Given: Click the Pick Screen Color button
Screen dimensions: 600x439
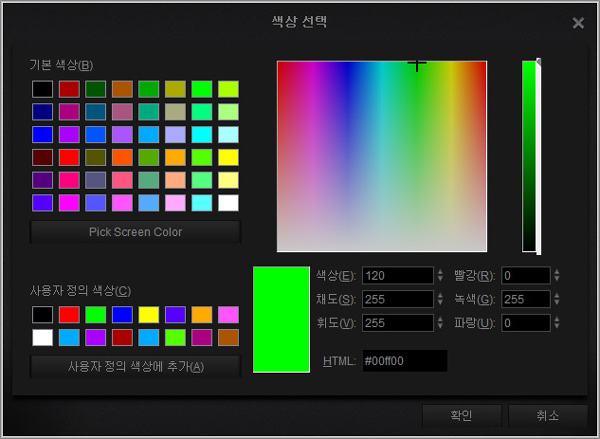Looking at the screenshot, I should click(x=135, y=232).
